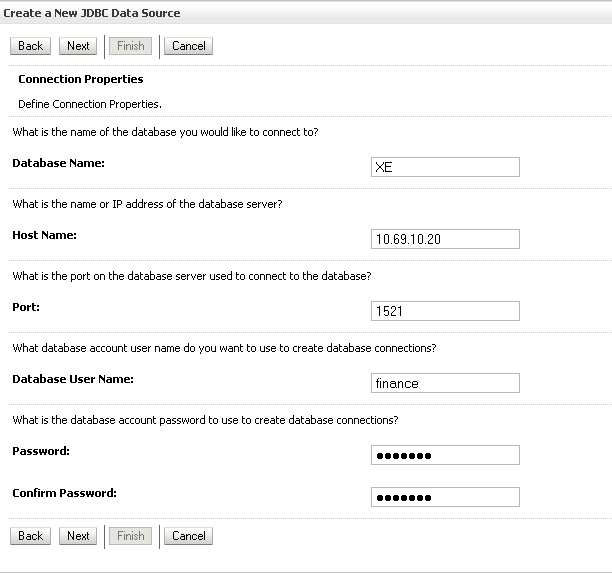
Task: Click the Define Connection Properties description text
Action: 90,104
